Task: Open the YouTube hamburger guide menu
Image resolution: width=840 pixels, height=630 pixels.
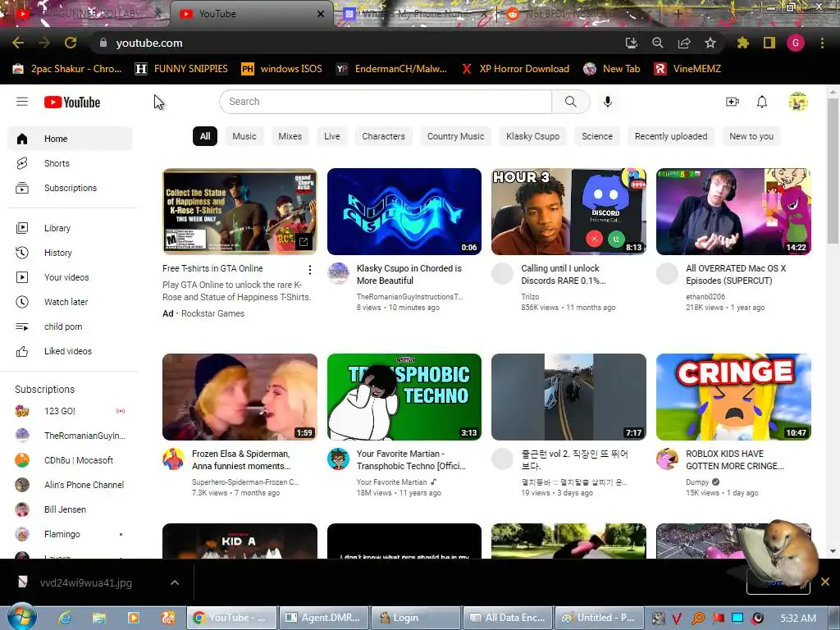Action: click(22, 102)
